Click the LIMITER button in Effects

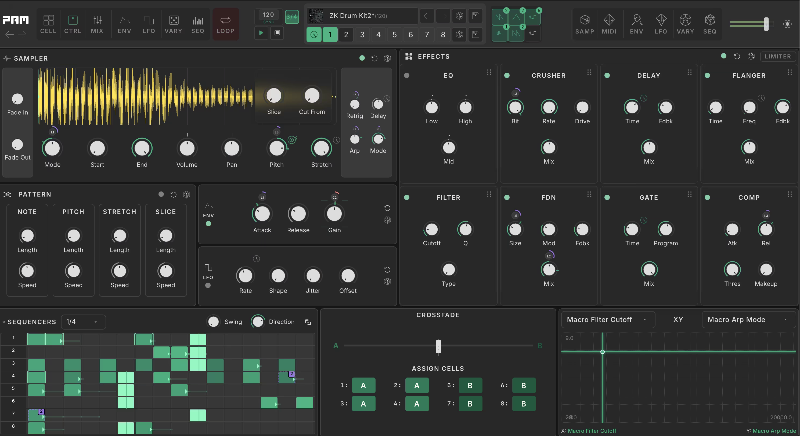click(777, 57)
